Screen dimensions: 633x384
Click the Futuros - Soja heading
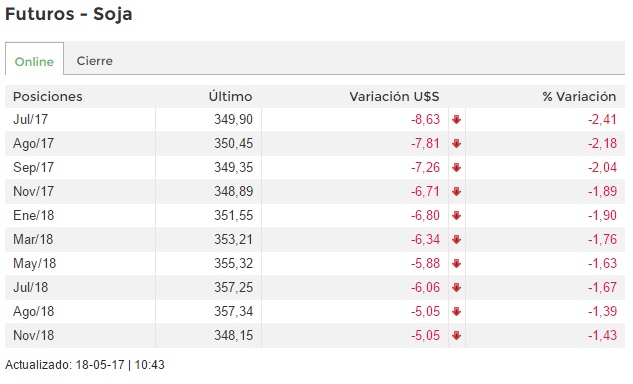pyautogui.click(x=69, y=14)
